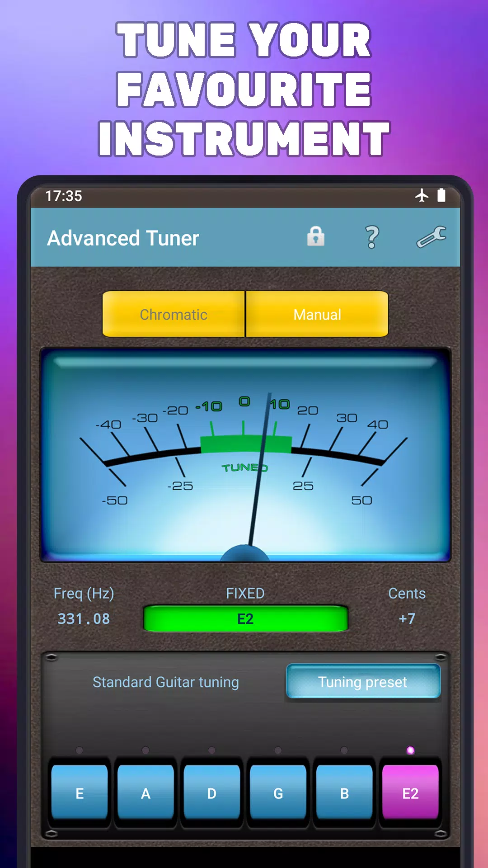This screenshot has width=488, height=868.
Task: Switch to Manual mode tab
Action: [x=317, y=314]
